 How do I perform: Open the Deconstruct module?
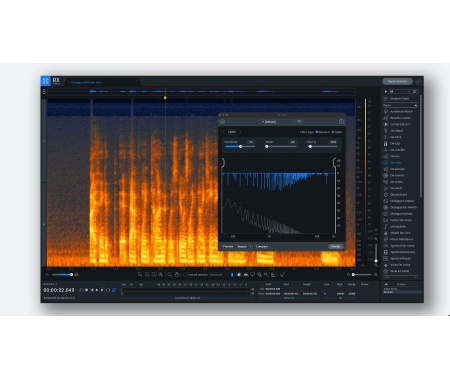(399, 195)
